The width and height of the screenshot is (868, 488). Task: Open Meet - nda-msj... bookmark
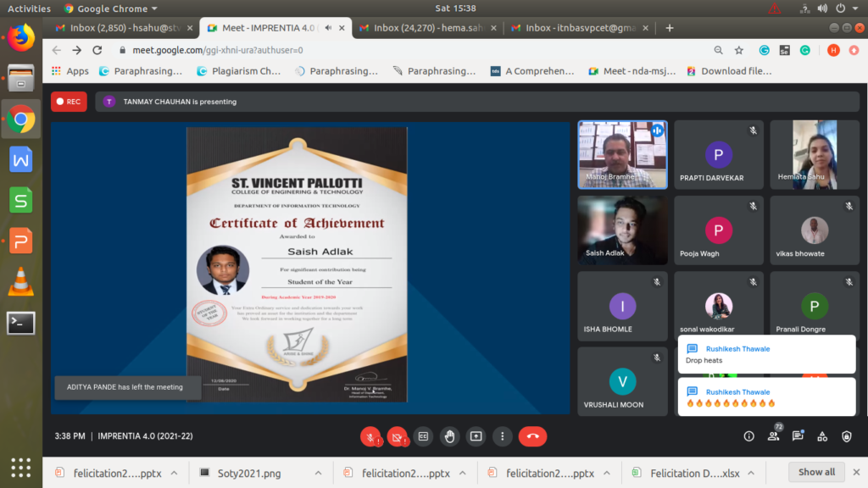pos(632,71)
